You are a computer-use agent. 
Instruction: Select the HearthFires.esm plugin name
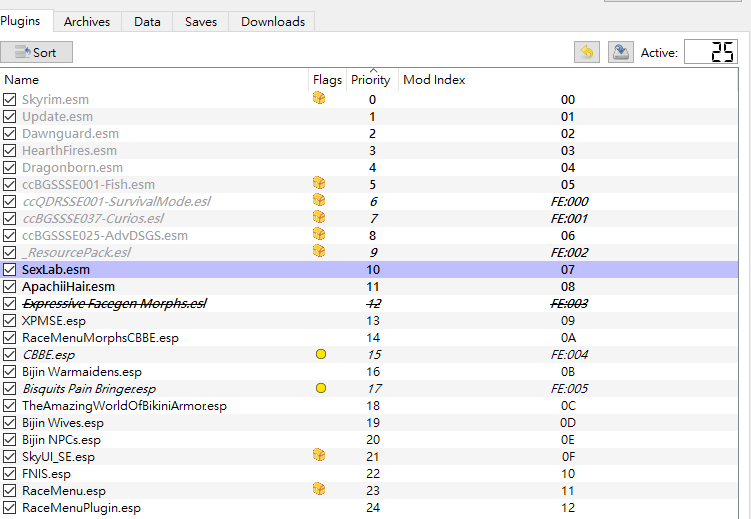pyautogui.click(x=69, y=151)
